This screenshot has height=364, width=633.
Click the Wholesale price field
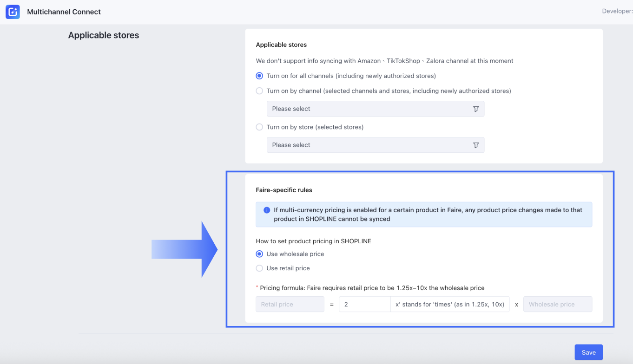[557, 305]
